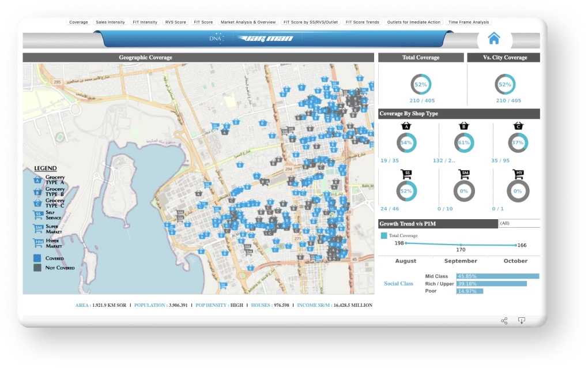Click the '0 / 10' coverage value
The image size is (588, 368).
pyautogui.click(x=445, y=209)
